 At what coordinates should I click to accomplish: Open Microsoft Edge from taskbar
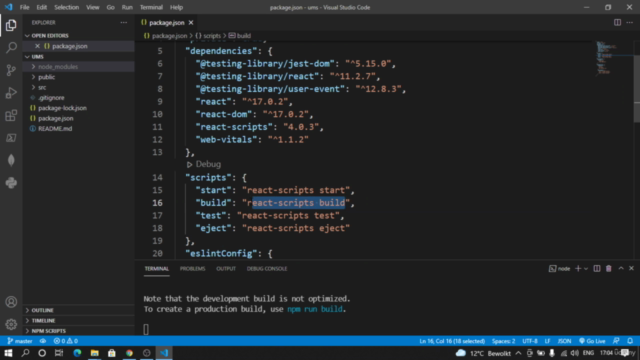tap(77, 353)
